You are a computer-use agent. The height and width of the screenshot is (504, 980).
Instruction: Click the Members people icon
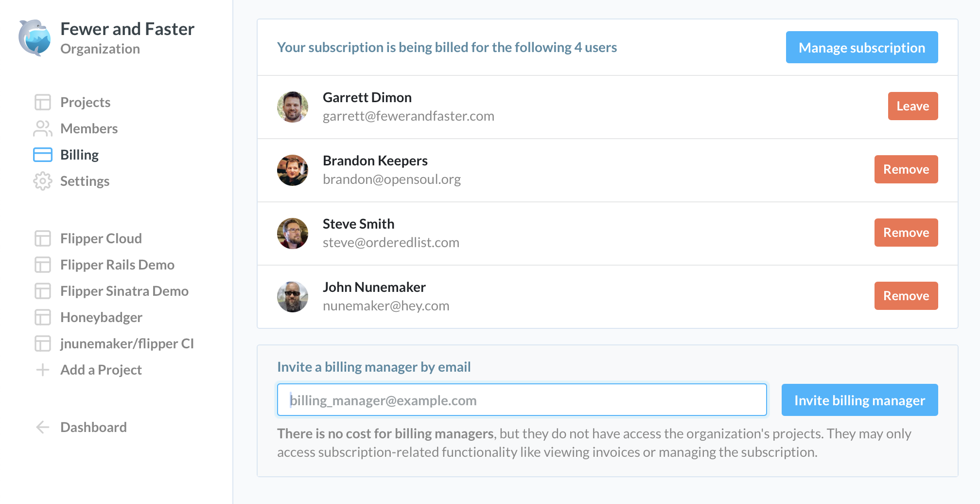pos(43,128)
